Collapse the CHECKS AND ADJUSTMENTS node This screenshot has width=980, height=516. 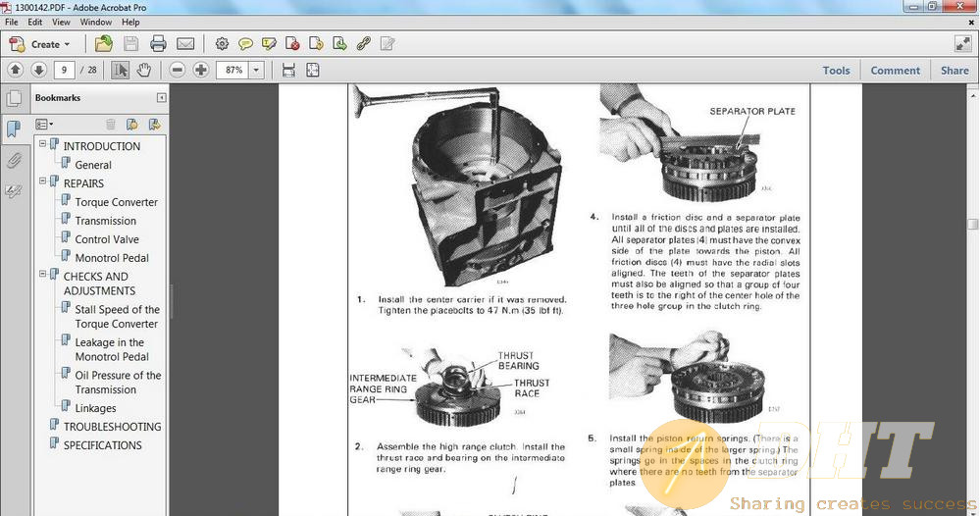tap(42, 275)
